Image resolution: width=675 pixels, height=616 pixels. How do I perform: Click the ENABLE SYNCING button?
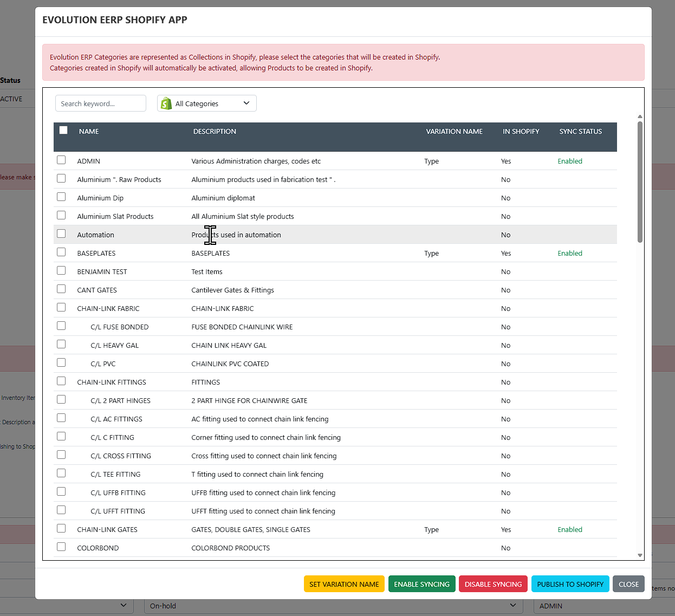pos(421,584)
